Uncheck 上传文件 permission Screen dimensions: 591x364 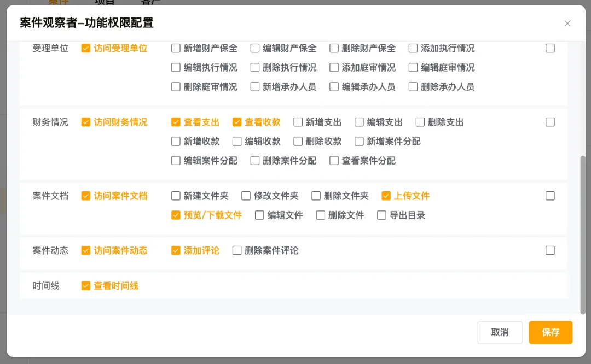(x=386, y=196)
